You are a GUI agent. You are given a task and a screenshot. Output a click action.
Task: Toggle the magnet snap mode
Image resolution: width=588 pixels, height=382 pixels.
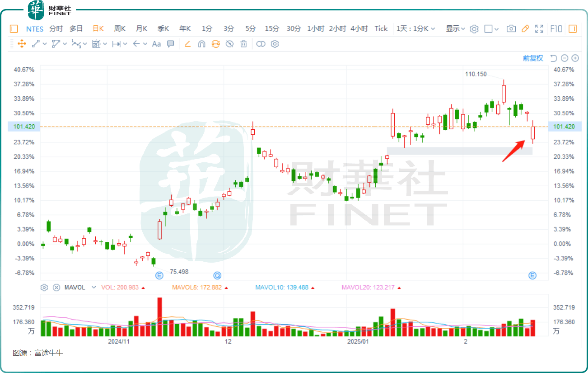tap(202, 44)
